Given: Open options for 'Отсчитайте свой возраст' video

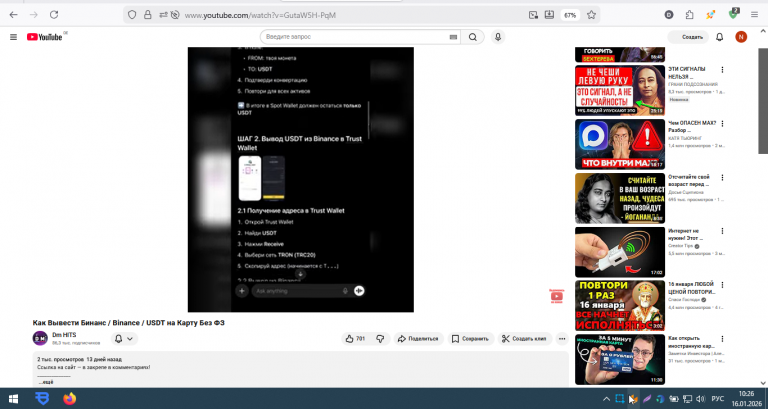Looking at the screenshot, I should point(722,178).
